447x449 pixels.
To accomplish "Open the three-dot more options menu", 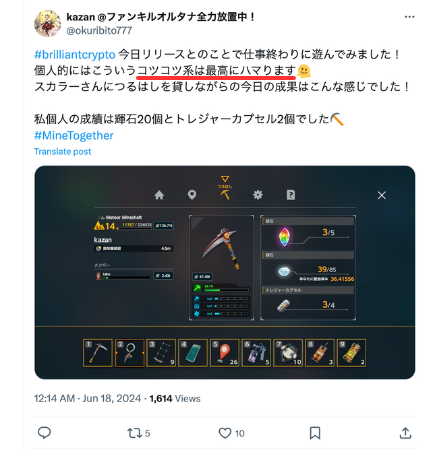I will pos(409,17).
